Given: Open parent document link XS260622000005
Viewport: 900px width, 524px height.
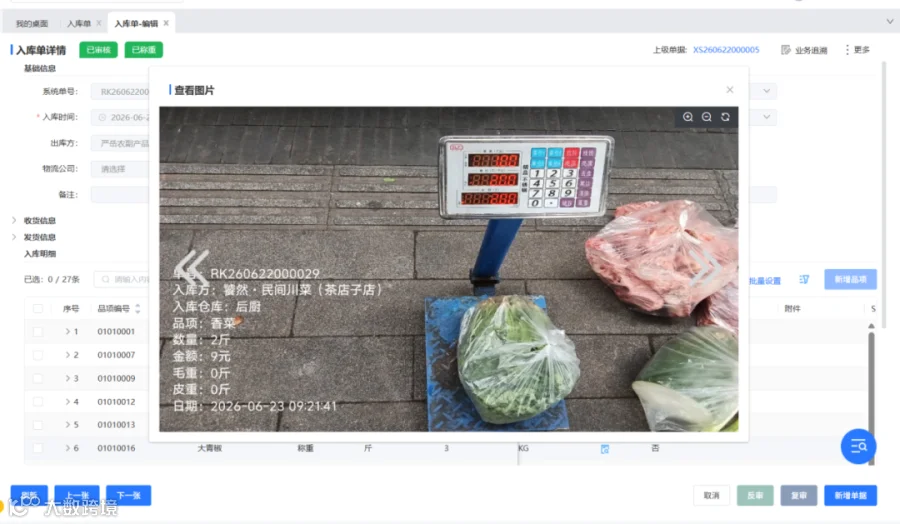Looking at the screenshot, I should 726,50.
